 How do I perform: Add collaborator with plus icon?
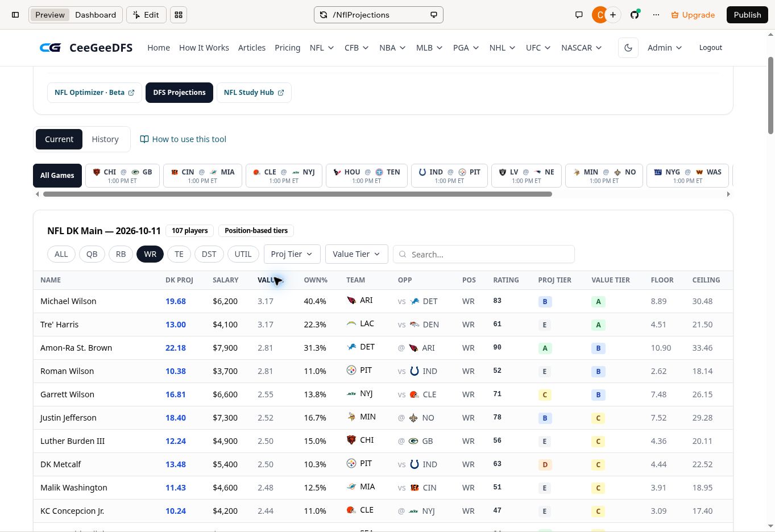[x=613, y=15]
